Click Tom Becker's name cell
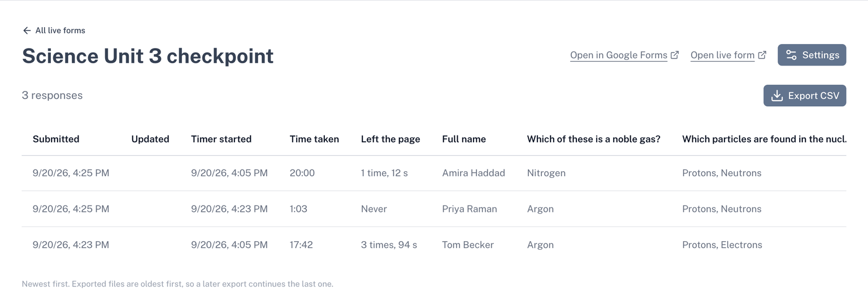The height and width of the screenshot is (305, 868). point(468,245)
